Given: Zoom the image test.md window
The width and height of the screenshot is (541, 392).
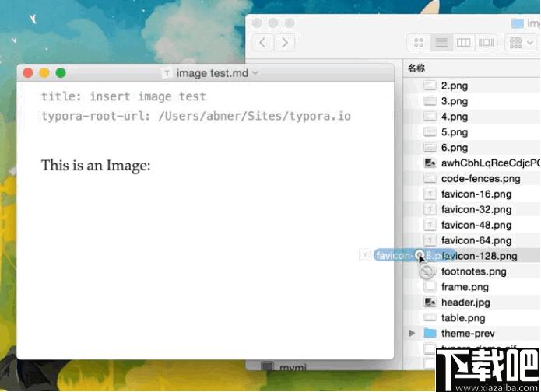Looking at the screenshot, I should click(61, 73).
